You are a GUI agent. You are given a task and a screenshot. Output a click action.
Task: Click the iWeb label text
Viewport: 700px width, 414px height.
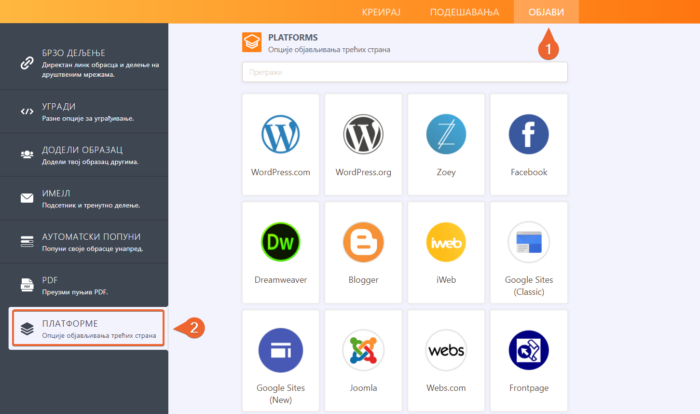pos(446,280)
